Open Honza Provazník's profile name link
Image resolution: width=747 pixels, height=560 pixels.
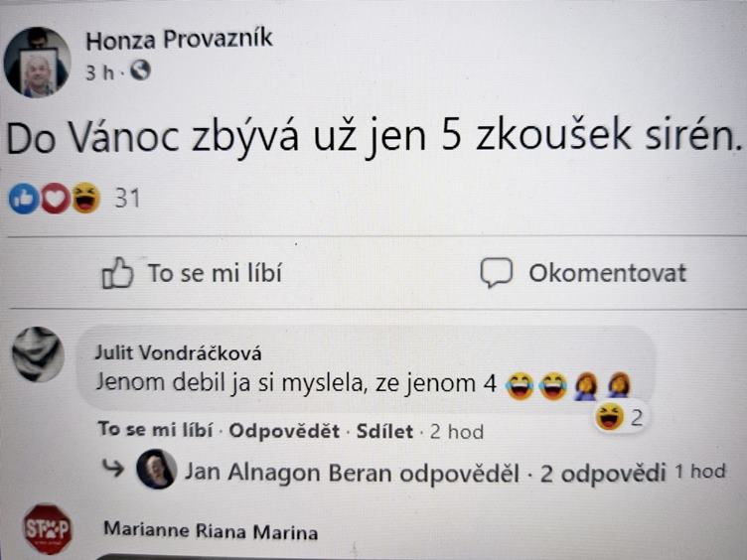pos(179,40)
